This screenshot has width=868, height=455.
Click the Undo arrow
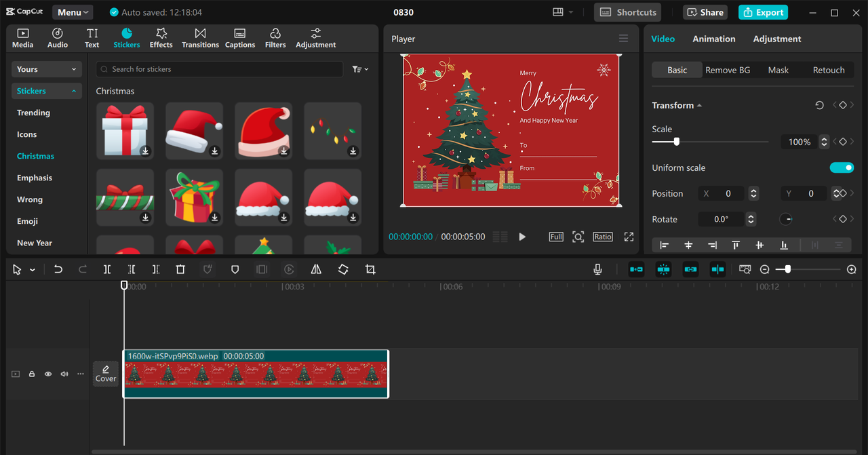(58, 269)
